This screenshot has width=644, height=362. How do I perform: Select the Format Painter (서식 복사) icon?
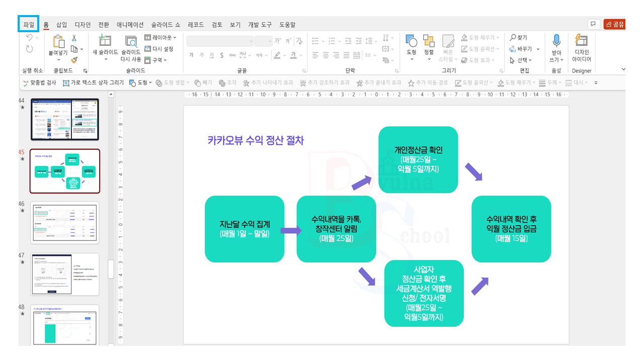pyautogui.click(x=74, y=59)
